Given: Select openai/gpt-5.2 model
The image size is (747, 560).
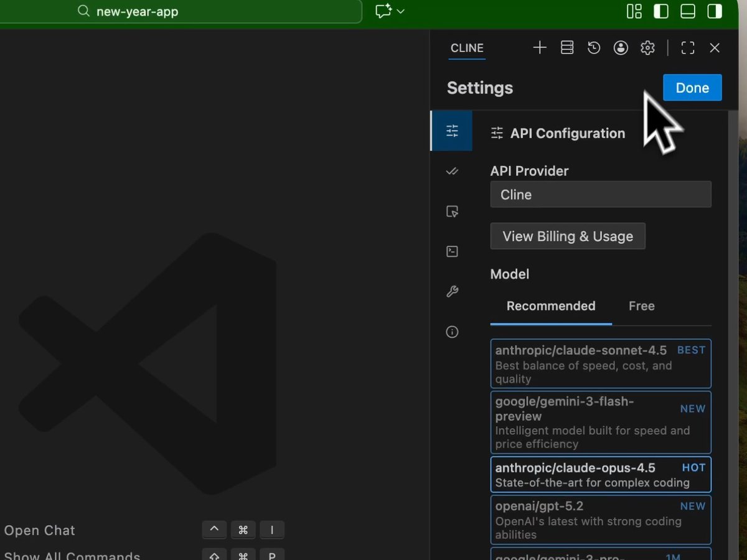Looking at the screenshot, I should tap(601, 520).
